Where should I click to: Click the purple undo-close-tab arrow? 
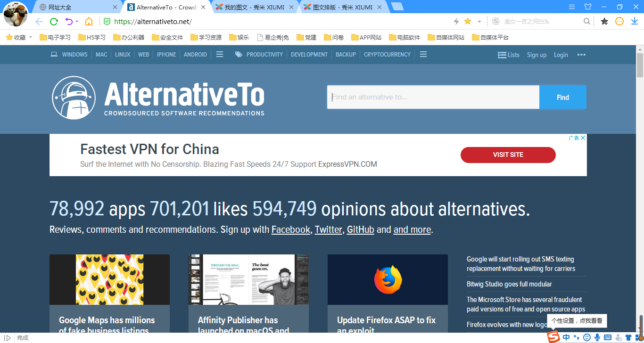tap(69, 21)
